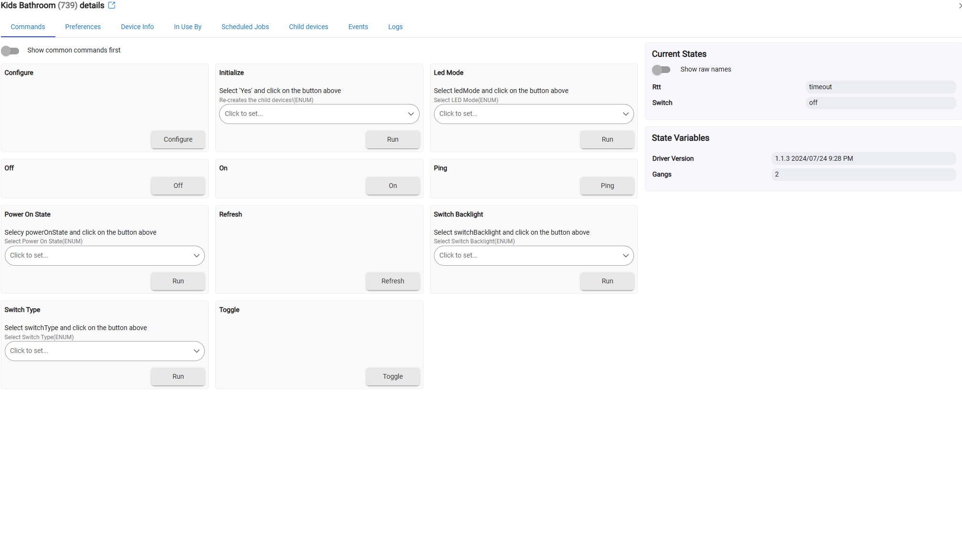Click the Off button
Image resolution: width=962 pixels, height=560 pixels.
click(178, 186)
